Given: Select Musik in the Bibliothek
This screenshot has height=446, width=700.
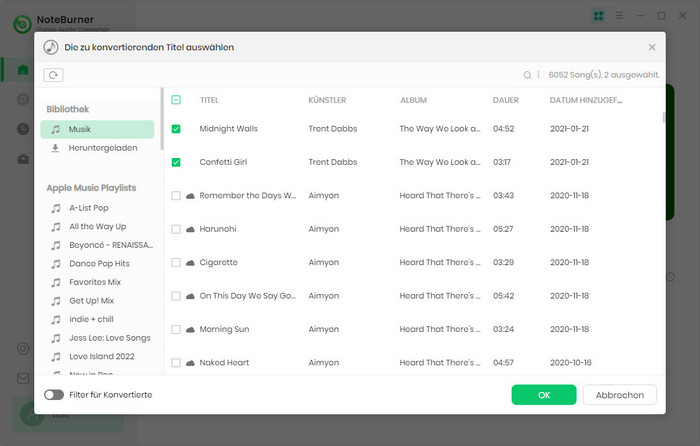Looking at the screenshot, I should 97,129.
